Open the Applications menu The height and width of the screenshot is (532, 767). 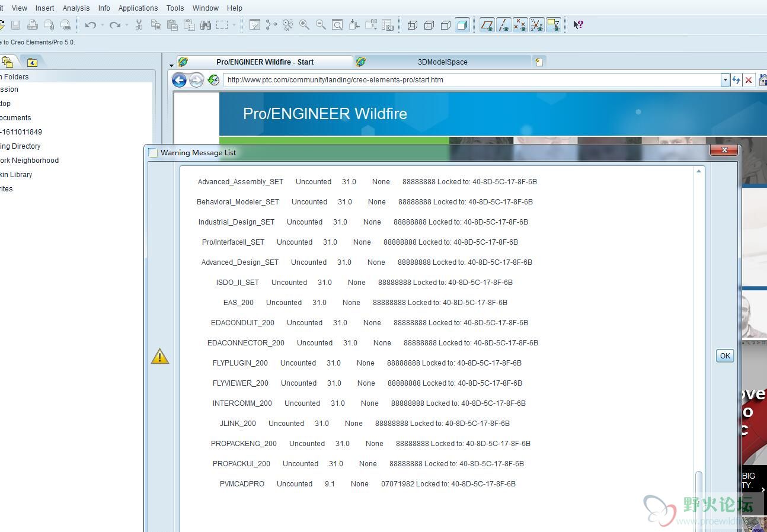(138, 8)
